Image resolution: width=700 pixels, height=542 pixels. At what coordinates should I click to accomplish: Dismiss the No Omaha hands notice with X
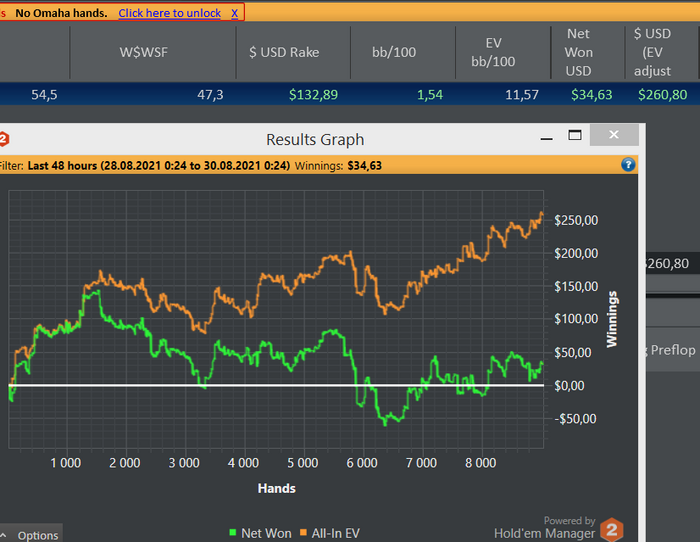pos(234,13)
